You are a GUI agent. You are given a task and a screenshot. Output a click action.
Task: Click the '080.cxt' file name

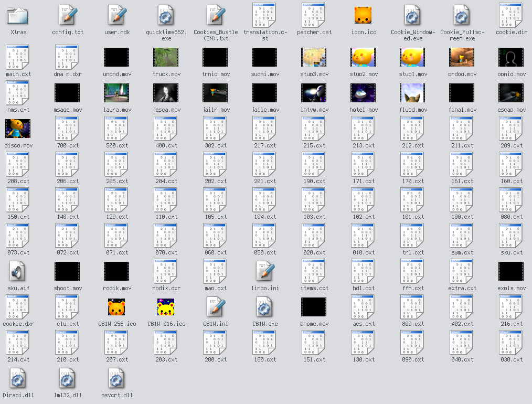tap(512, 217)
